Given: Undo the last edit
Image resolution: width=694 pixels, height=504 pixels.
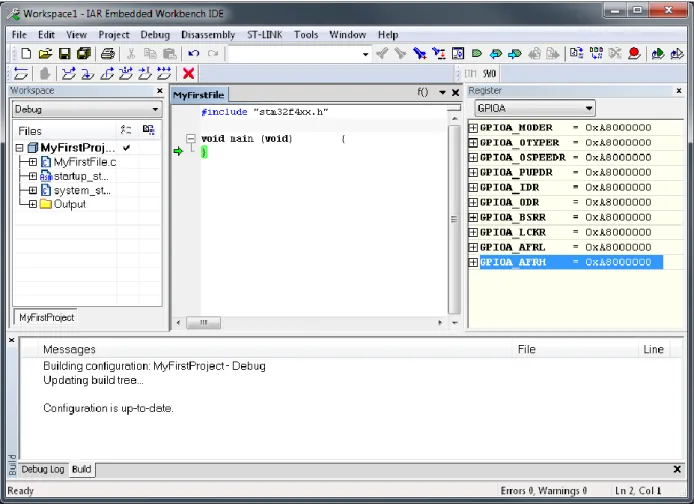Looking at the screenshot, I should pyautogui.click(x=193, y=54).
